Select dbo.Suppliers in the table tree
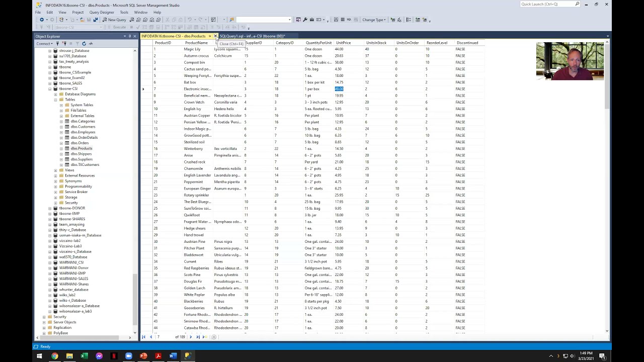The image size is (644, 362). pos(82,159)
